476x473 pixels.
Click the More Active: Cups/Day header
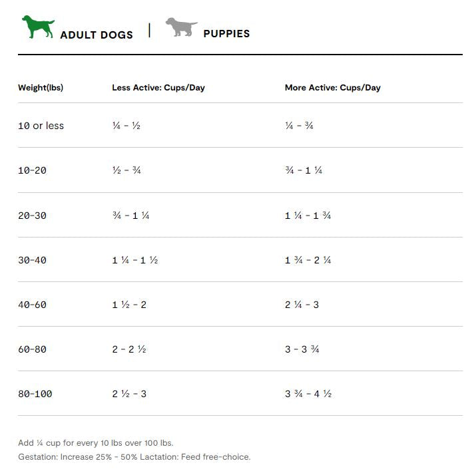(332, 88)
